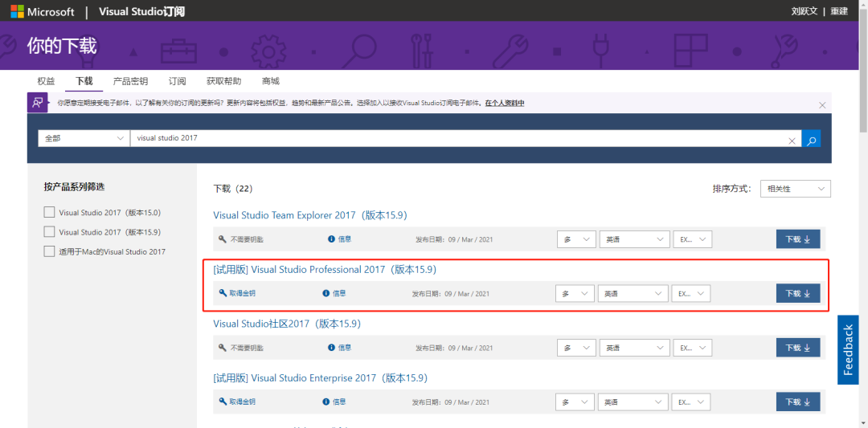Open architecture dropdown for Team Explorer 2017
This screenshot has width=868, height=428.
[576, 239]
